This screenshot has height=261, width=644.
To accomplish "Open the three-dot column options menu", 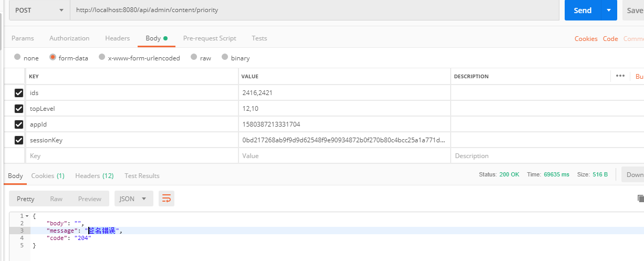I will point(620,76).
